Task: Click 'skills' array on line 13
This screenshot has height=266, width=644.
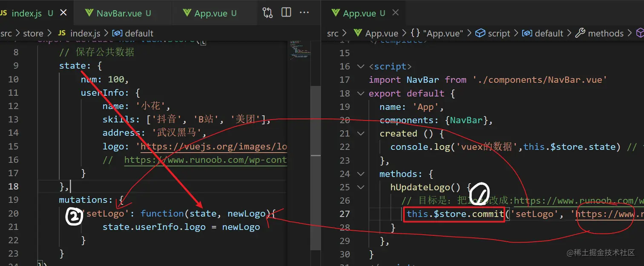Action: (x=187, y=120)
